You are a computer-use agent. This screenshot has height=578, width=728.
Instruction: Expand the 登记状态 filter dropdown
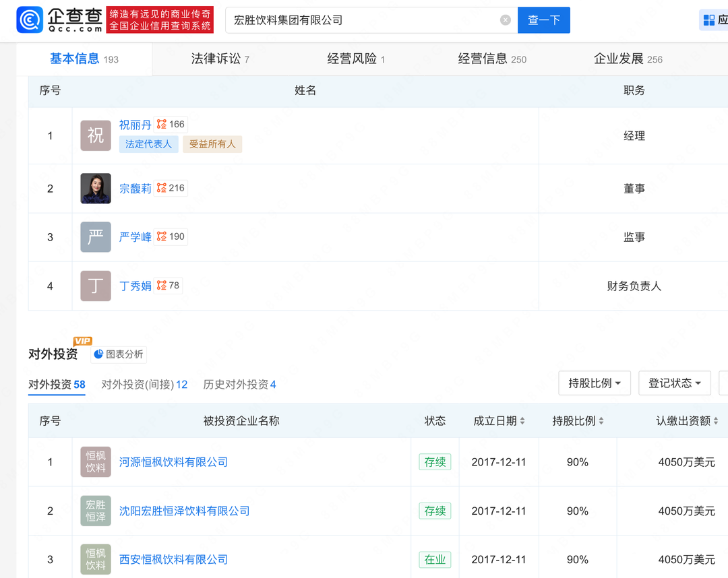(x=675, y=383)
